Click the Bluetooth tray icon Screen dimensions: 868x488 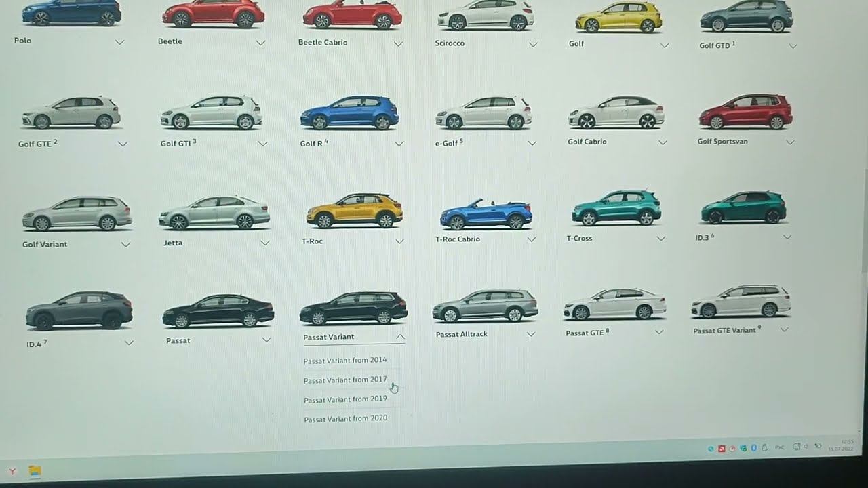coord(754,448)
